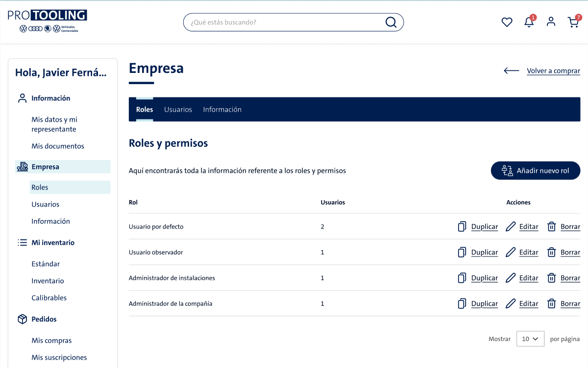The width and height of the screenshot is (588, 368).
Task: Click Duplicar for Administrador de la compañía
Action: [484, 303]
